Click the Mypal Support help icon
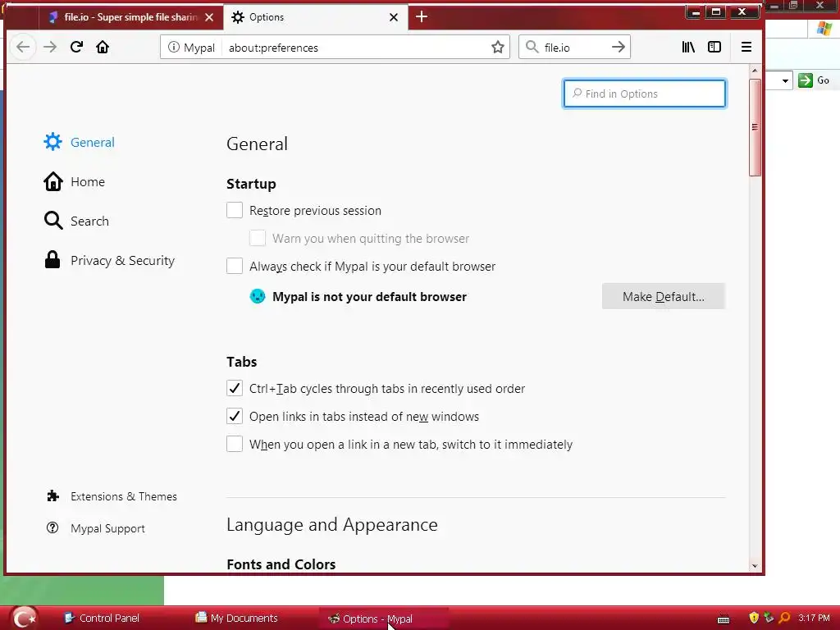 click(x=52, y=528)
